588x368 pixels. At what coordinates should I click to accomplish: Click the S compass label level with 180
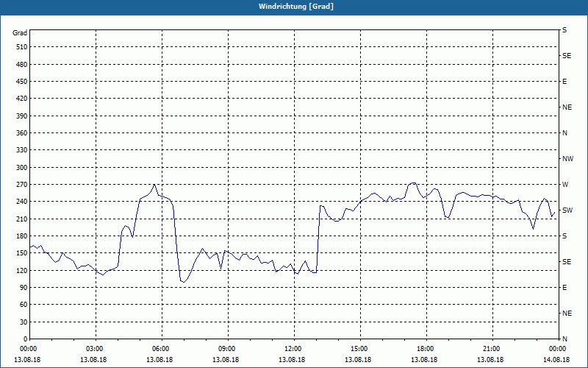(x=564, y=236)
